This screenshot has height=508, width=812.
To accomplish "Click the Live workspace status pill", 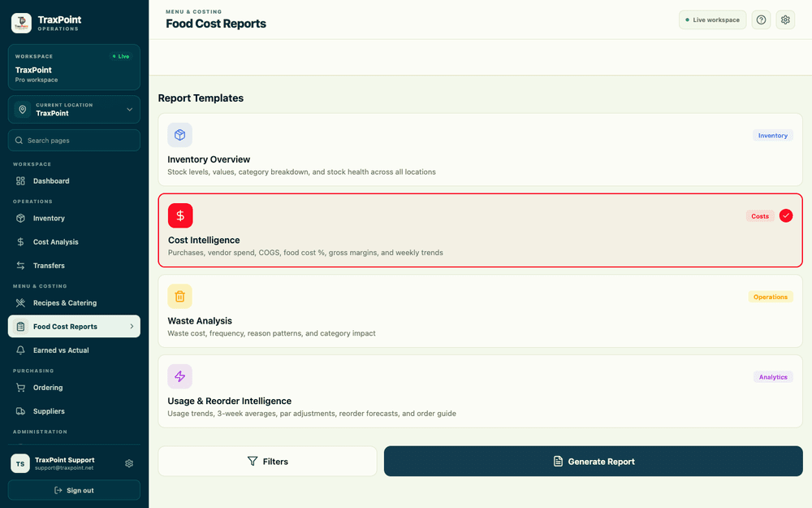I will tap(712, 20).
